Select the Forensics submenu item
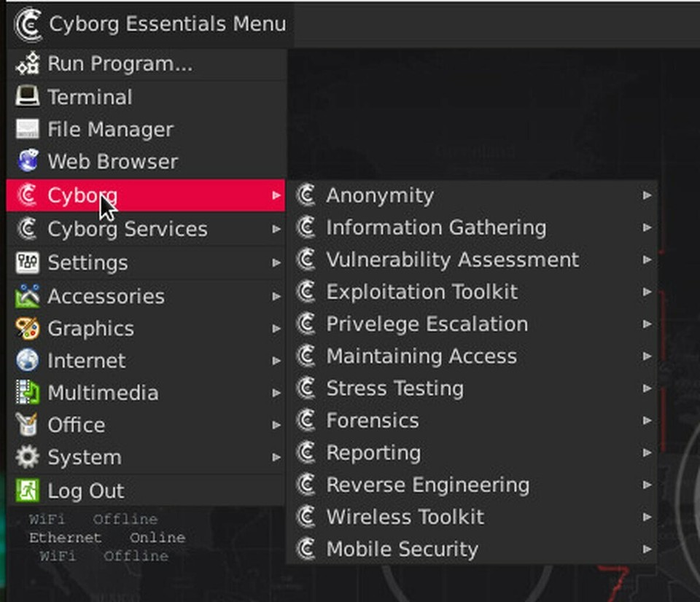 pos(373,421)
